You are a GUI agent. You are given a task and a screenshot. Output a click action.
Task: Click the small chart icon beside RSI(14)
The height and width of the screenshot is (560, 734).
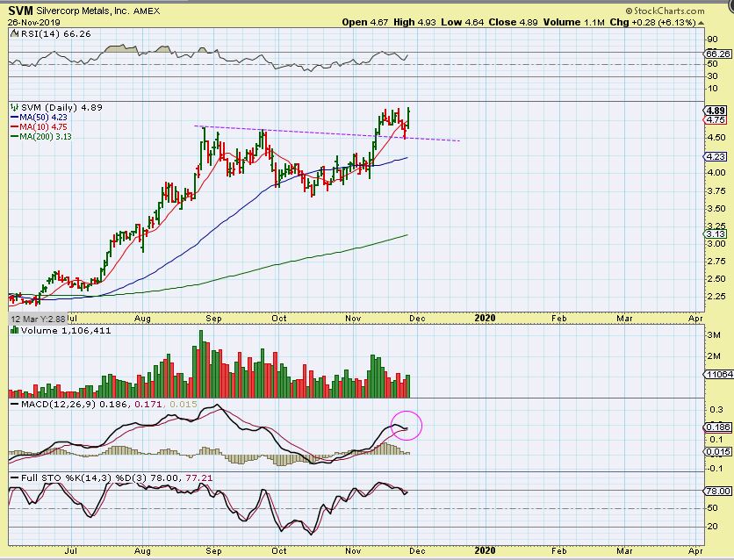15,34
